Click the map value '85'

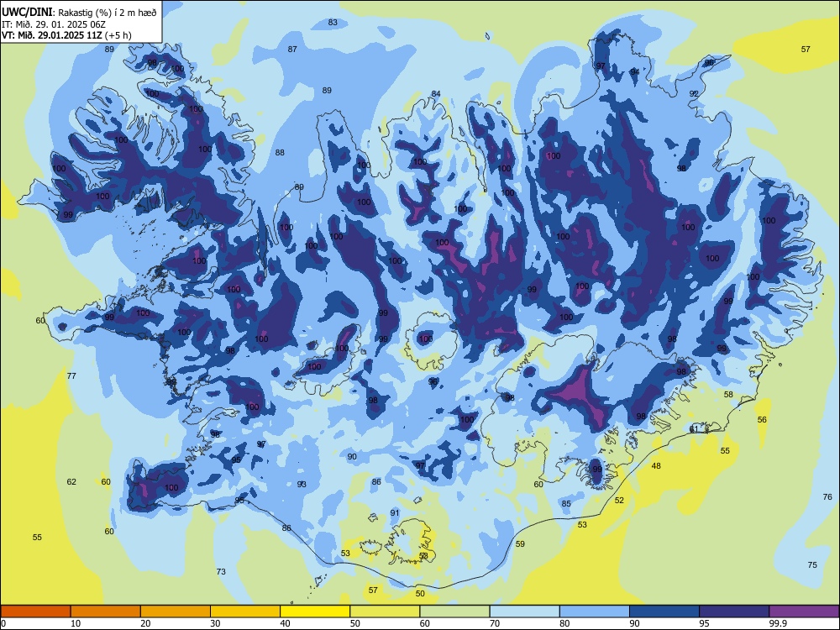pos(566,504)
